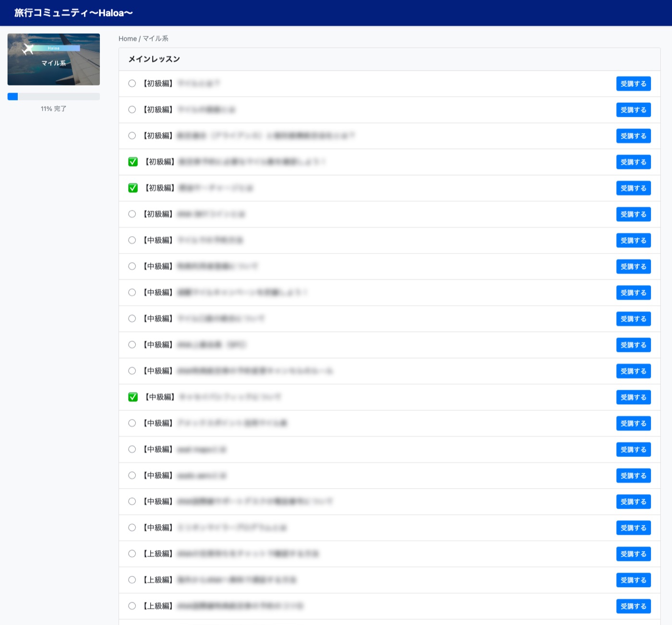Click the マイル系 breadcrumb item
The width and height of the screenshot is (672, 625).
point(156,38)
